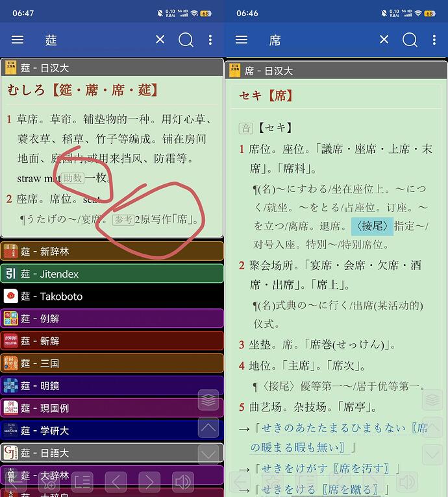The height and width of the screenshot is (497, 448).
Task: Tap floating down-chevron button on 席 screen
Action: tap(432, 455)
